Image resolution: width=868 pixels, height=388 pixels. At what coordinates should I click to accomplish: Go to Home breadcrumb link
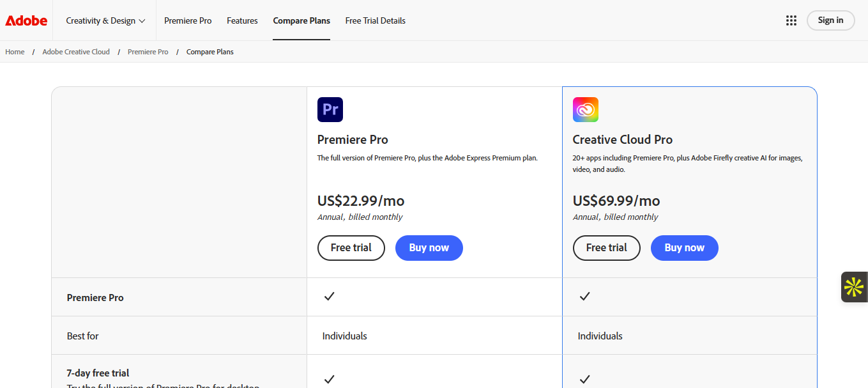tap(15, 52)
